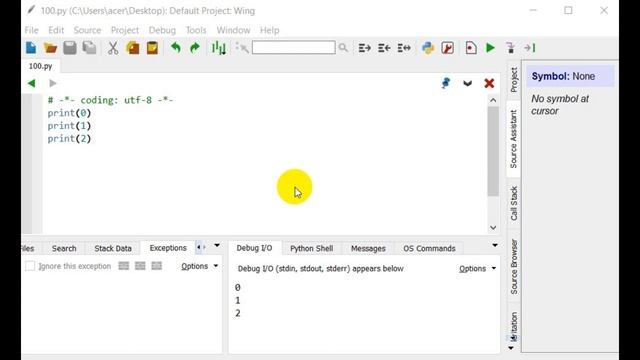Open the Source Browser vertical tab
The width and height of the screenshot is (640, 360).
(514, 267)
